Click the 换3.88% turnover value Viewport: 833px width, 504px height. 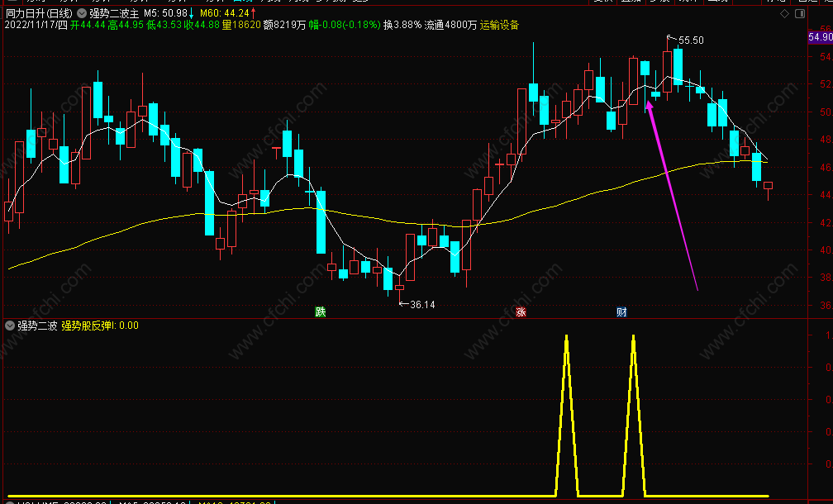coord(402,25)
